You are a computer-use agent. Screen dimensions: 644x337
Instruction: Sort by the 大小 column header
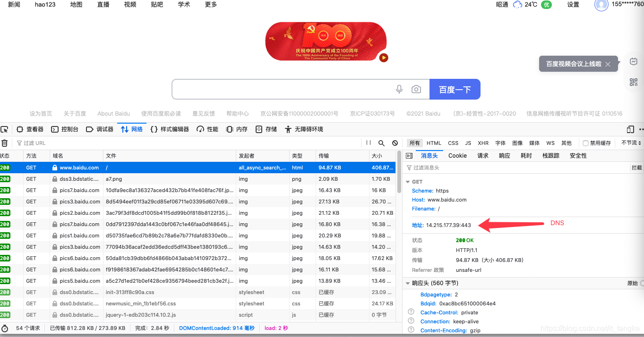point(383,156)
